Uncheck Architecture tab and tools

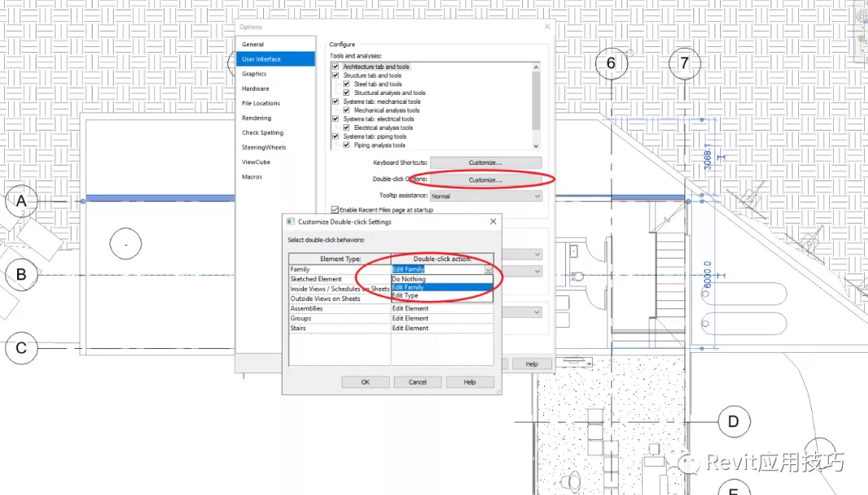[335, 67]
